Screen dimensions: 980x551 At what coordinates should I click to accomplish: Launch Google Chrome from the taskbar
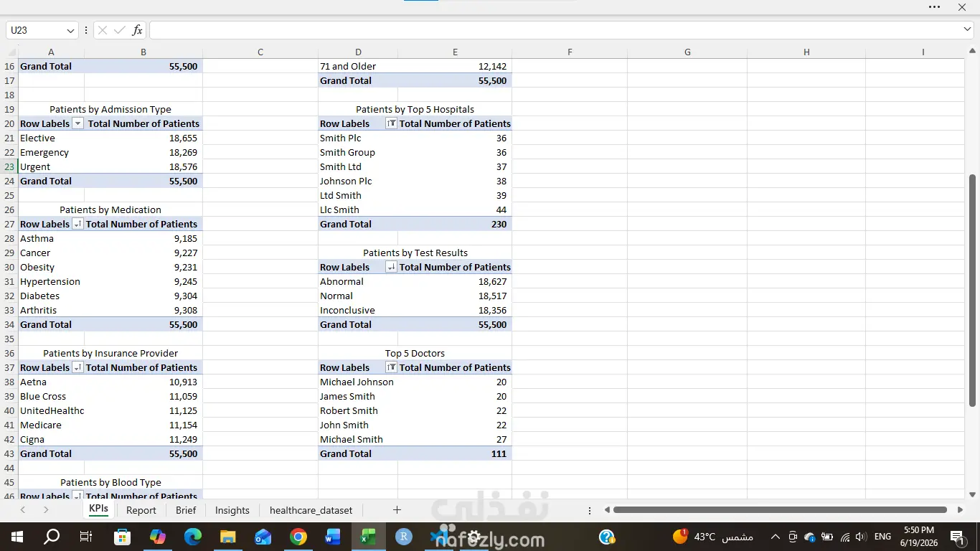(298, 537)
